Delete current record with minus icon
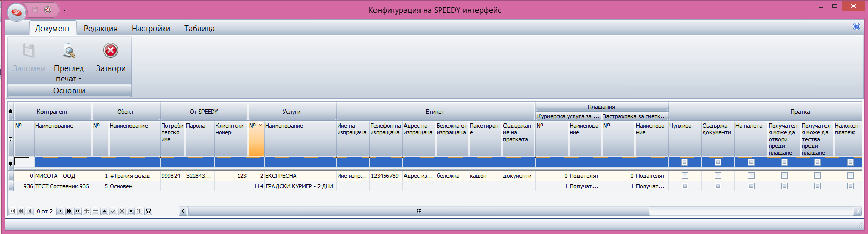 (95, 211)
